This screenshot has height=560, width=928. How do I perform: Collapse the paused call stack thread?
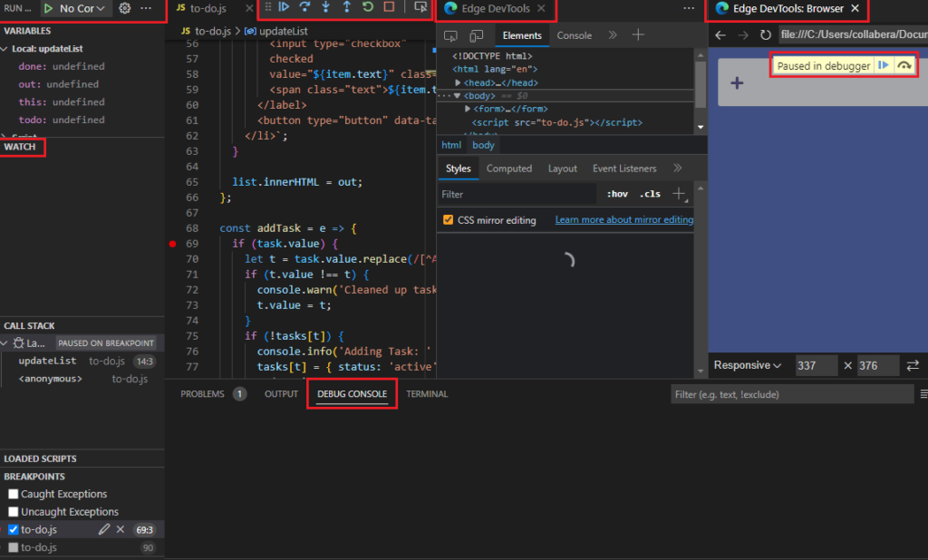tap(5, 343)
